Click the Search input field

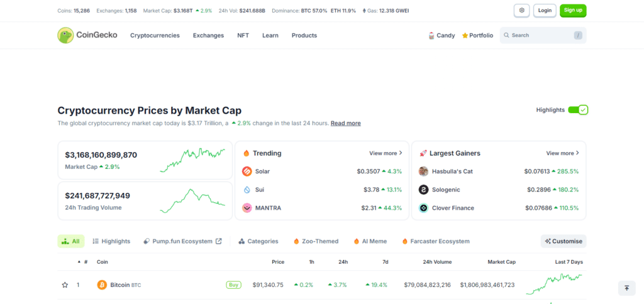[543, 35]
